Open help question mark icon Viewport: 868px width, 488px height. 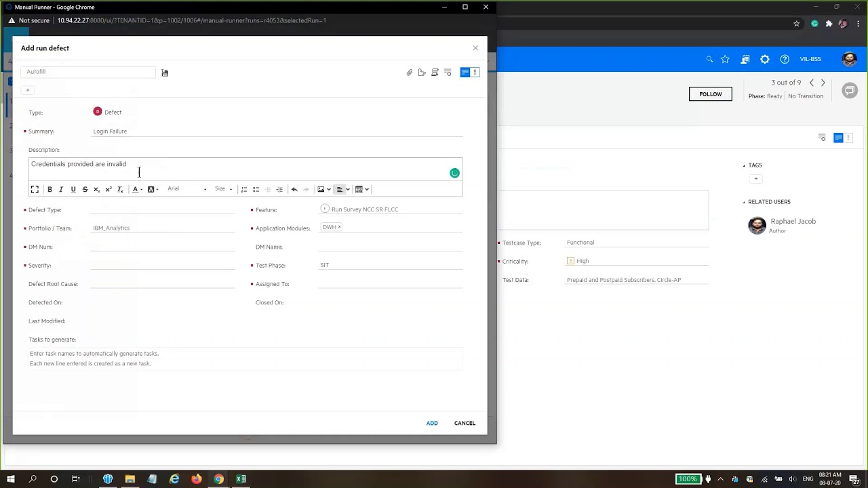[785, 59]
